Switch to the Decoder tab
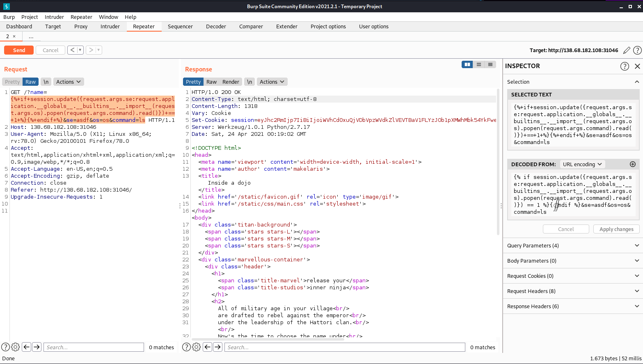643x364 pixels. pyautogui.click(x=216, y=26)
